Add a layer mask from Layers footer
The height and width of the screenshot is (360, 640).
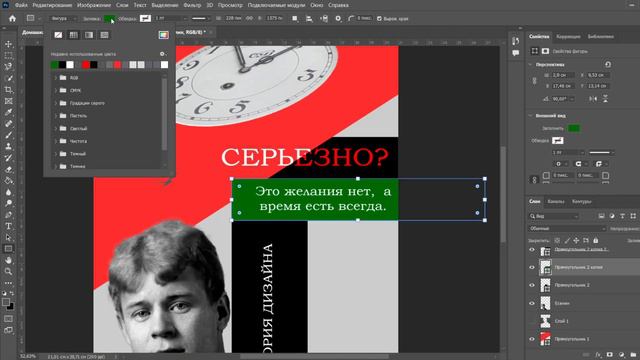(610, 355)
